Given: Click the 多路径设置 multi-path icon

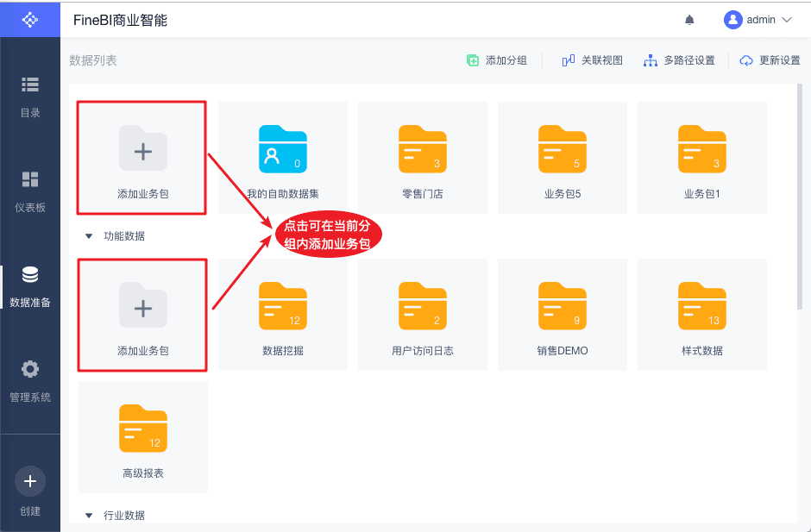Looking at the screenshot, I should (x=651, y=60).
